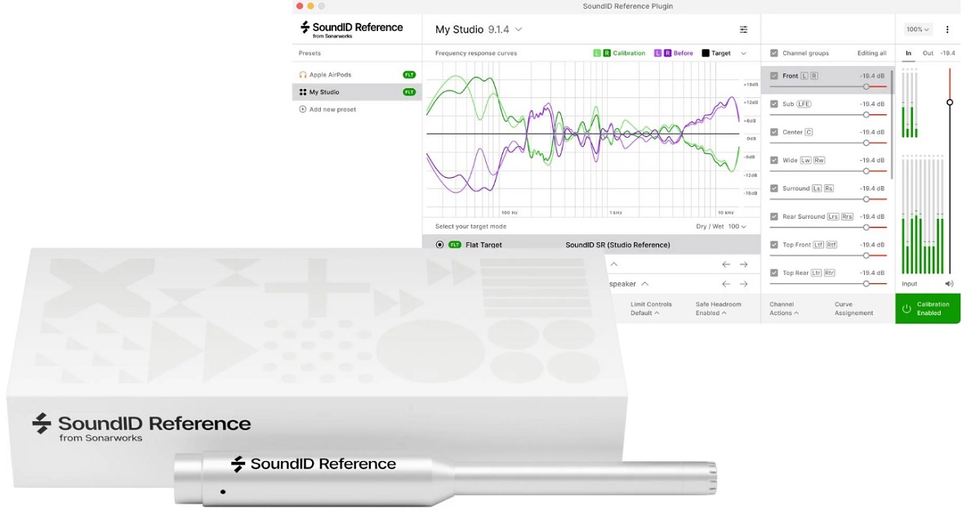Click the Lrs tag on Rear Surround row

[833, 217]
